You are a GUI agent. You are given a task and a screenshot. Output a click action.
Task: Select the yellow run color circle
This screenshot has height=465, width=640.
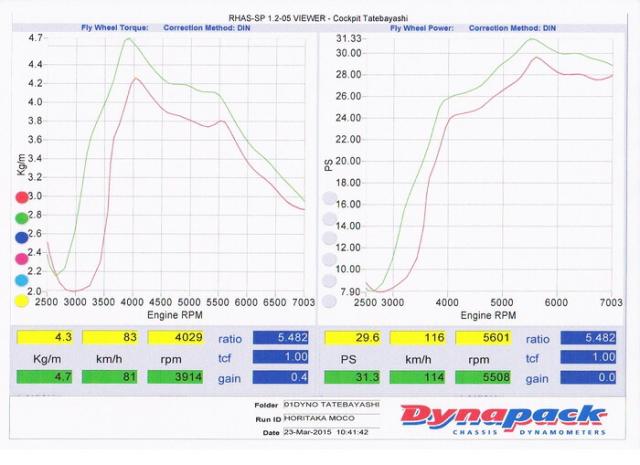22,300
